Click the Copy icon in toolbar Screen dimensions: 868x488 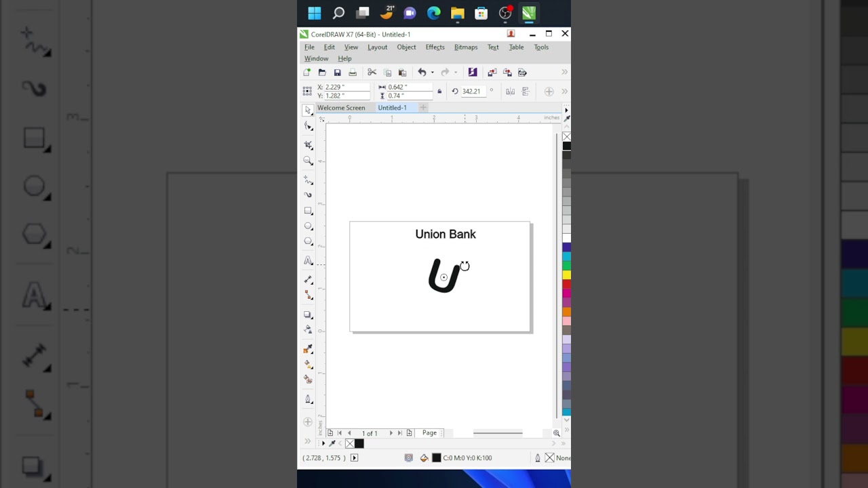point(387,73)
